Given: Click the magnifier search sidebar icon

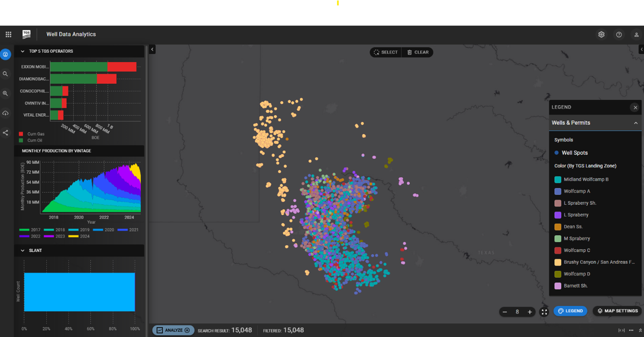Looking at the screenshot, I should (x=5, y=74).
